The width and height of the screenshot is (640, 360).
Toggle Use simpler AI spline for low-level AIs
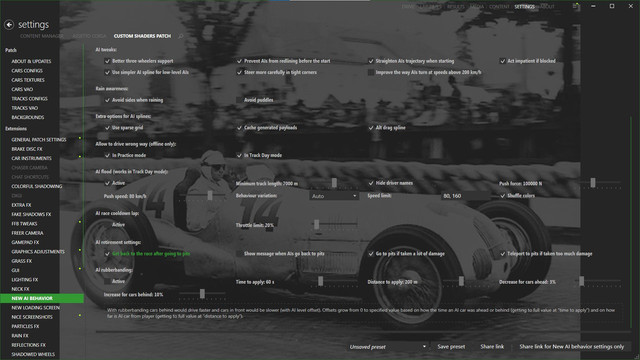click(107, 72)
